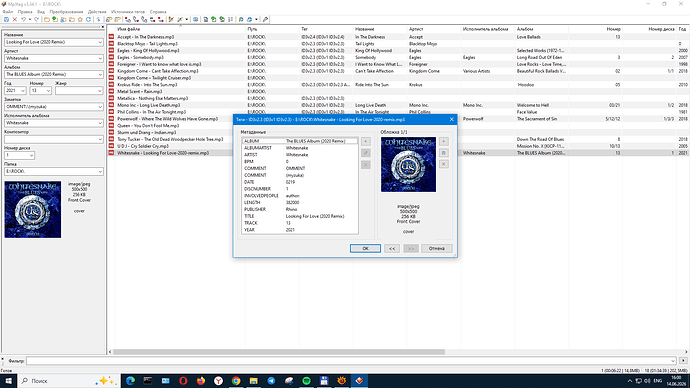Click the file list horizontal scrollbar
Image resolution: width=690 pixels, height=388 pixels.
(x=279, y=352)
